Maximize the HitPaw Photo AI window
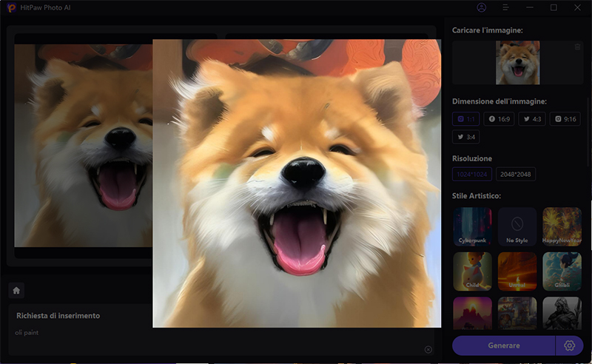 pyautogui.click(x=554, y=7)
